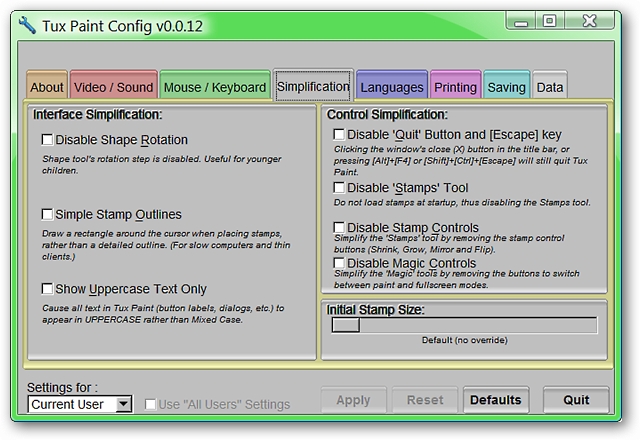The height and width of the screenshot is (440, 640).
Task: Open the Current User dropdown
Action: [x=80, y=404]
